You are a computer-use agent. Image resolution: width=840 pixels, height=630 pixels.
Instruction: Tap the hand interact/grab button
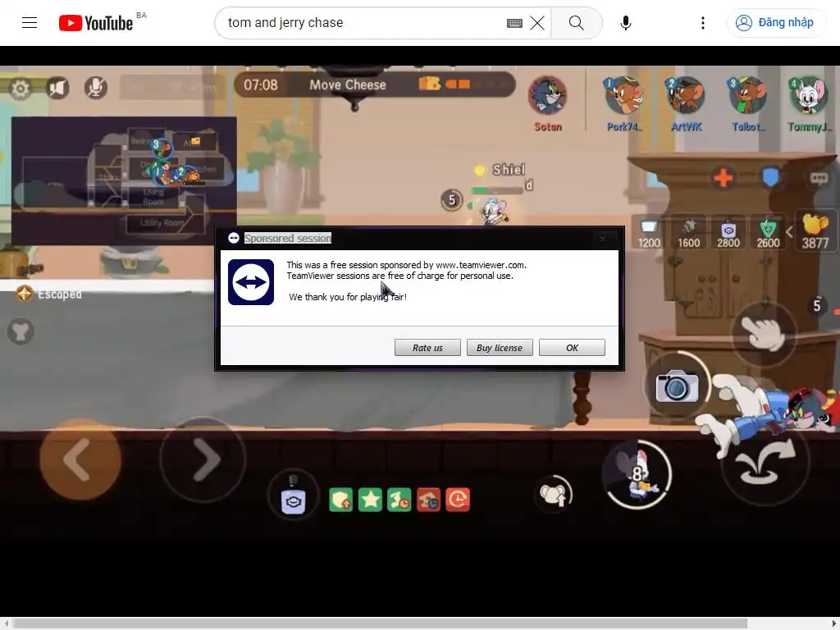point(763,334)
